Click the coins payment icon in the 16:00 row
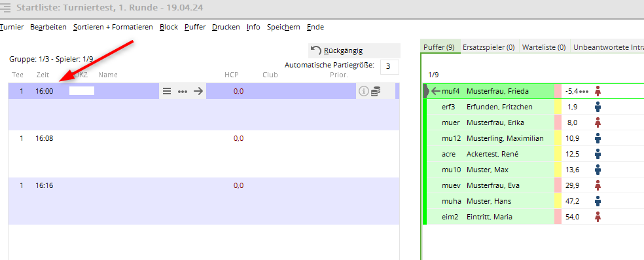 click(x=375, y=92)
